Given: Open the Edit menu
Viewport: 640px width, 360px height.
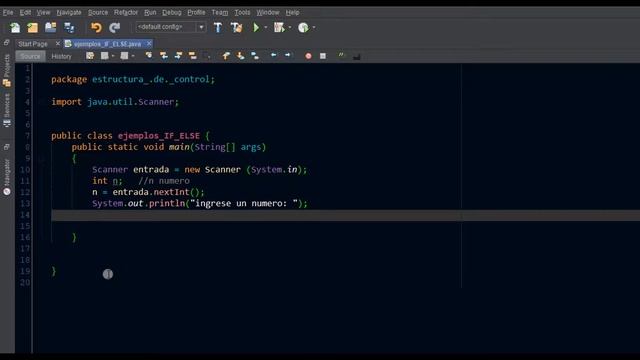Looking at the screenshot, I should [25, 12].
